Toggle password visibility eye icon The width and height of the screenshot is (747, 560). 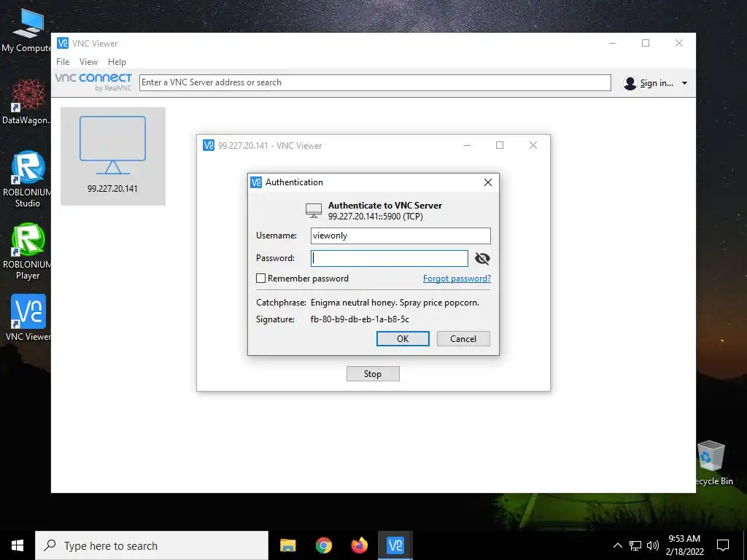coord(482,259)
